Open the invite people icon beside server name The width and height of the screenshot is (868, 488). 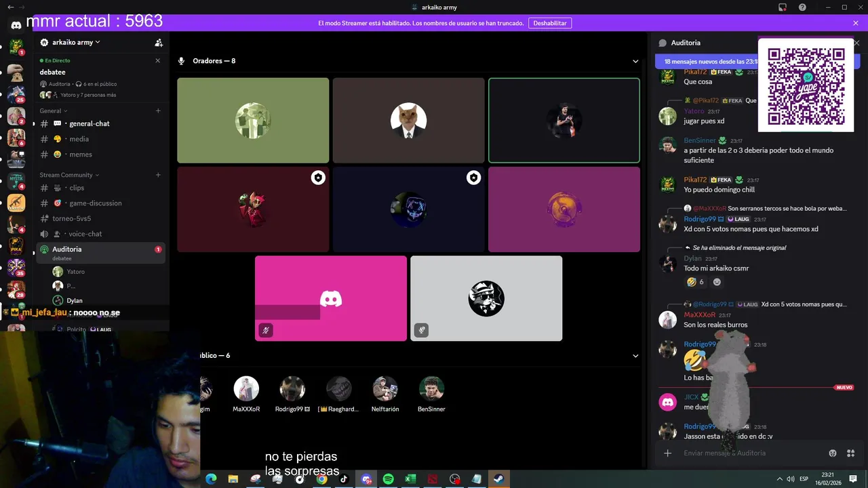pyautogui.click(x=159, y=43)
